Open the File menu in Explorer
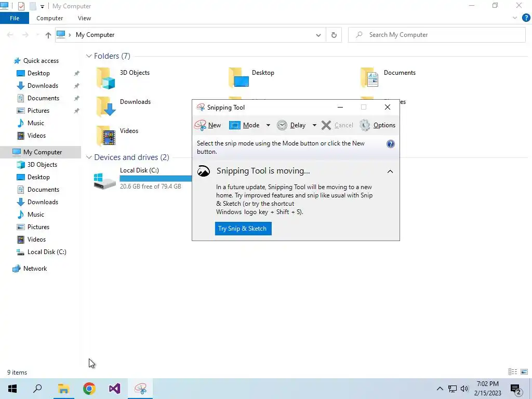 15,18
